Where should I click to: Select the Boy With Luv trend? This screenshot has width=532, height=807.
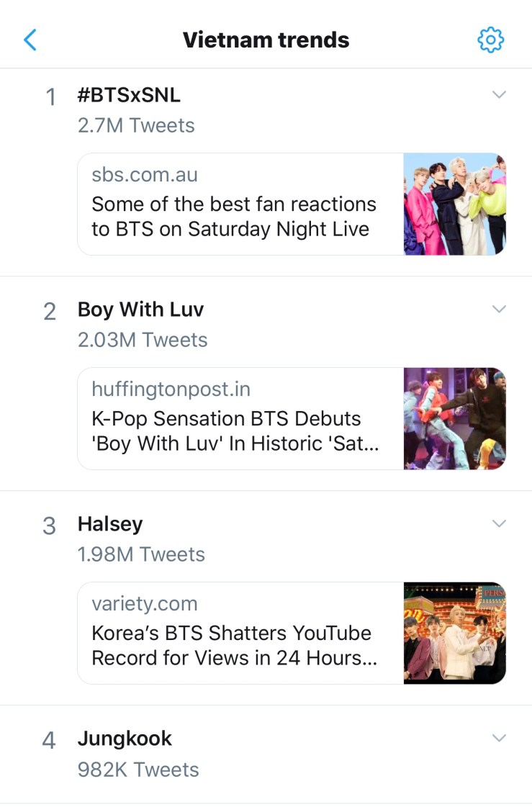point(140,310)
